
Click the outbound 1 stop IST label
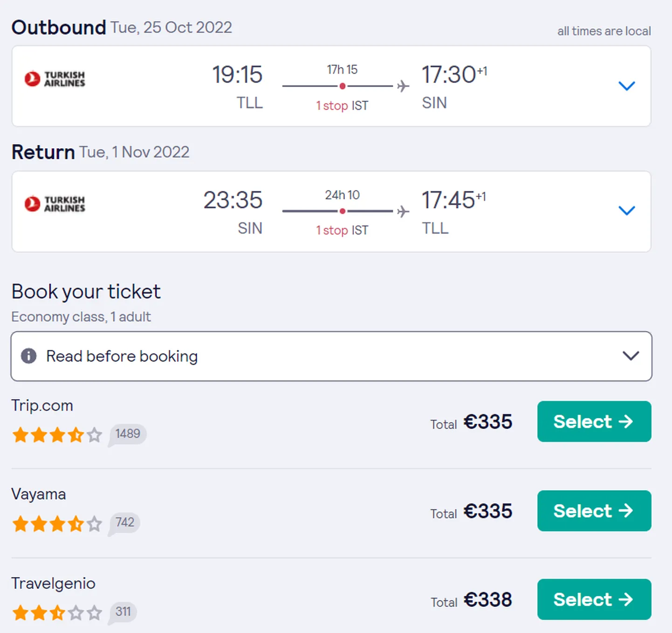click(342, 106)
